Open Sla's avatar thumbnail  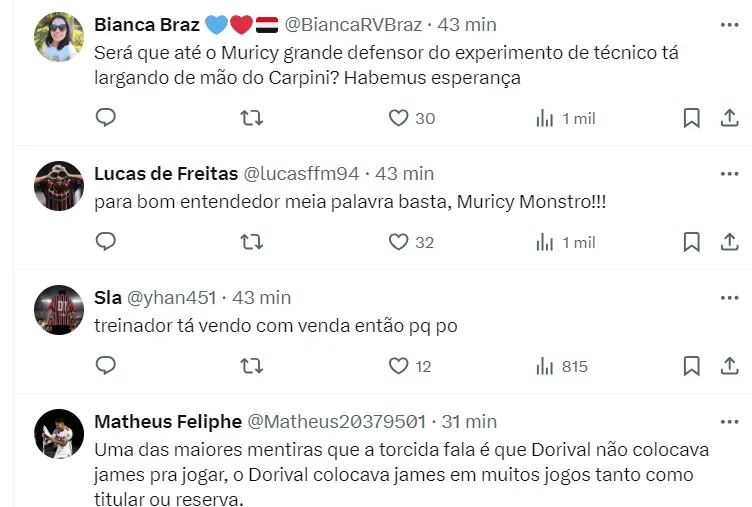(x=59, y=310)
